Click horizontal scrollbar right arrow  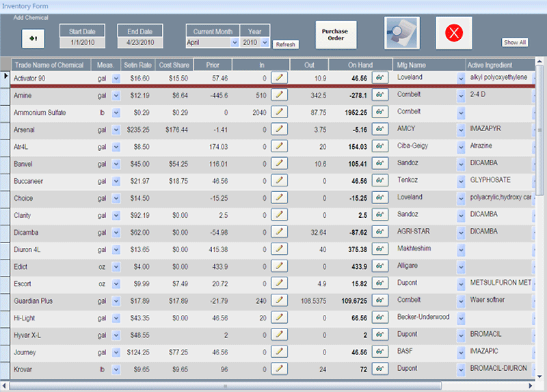point(531,386)
